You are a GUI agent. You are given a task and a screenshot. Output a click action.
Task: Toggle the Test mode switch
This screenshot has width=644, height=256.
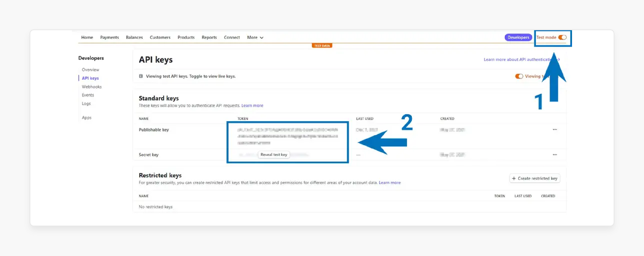562,37
